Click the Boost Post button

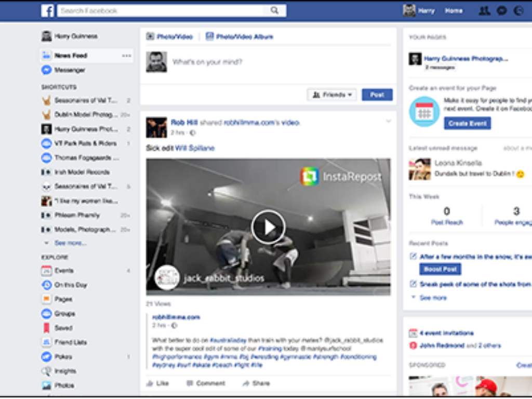click(x=440, y=269)
